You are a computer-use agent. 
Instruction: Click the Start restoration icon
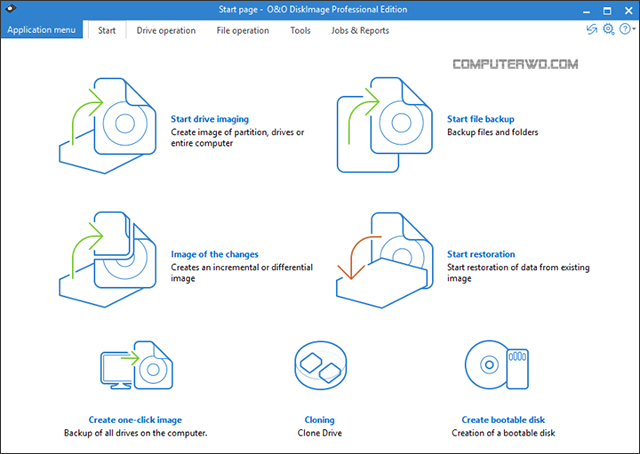384,260
